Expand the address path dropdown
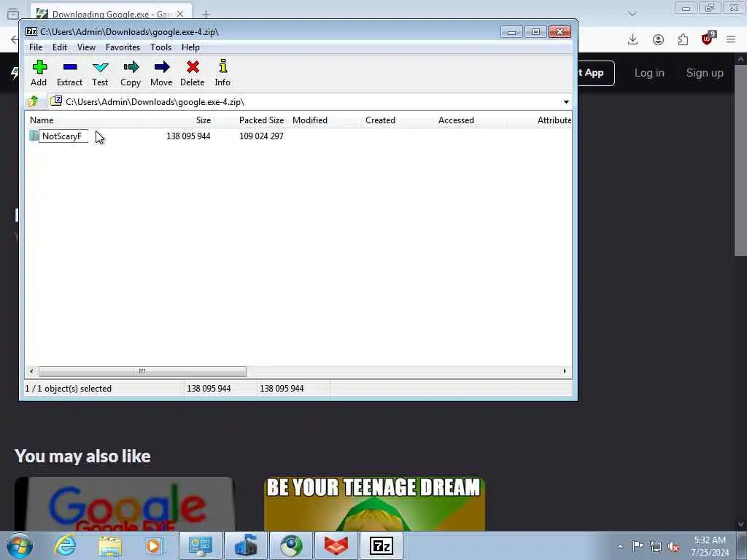The width and height of the screenshot is (747, 560). coord(566,102)
